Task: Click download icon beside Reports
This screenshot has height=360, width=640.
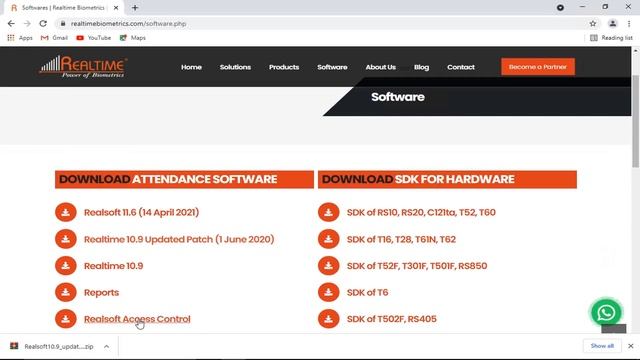Action: tap(66, 292)
